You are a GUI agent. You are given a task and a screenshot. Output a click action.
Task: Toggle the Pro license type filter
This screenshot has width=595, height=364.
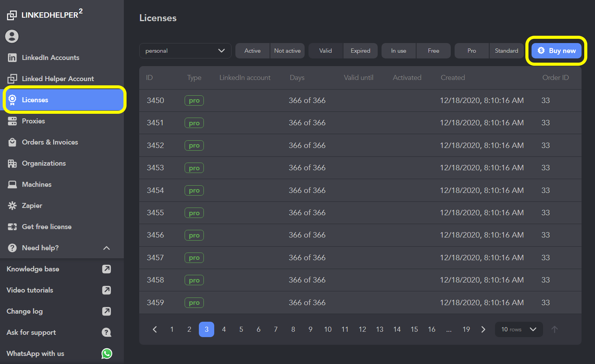(x=472, y=51)
